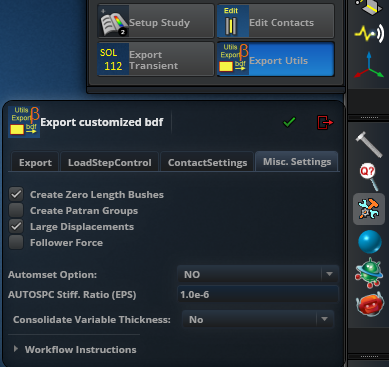
Task: Open the Automset Option dropdown
Action: [x=258, y=274]
